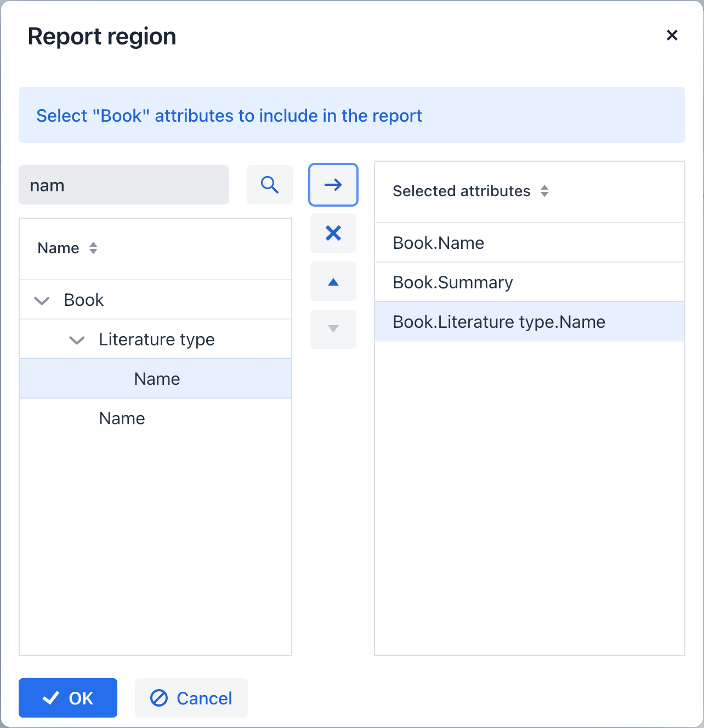Sort the Name column using sort arrows

pyautogui.click(x=93, y=248)
